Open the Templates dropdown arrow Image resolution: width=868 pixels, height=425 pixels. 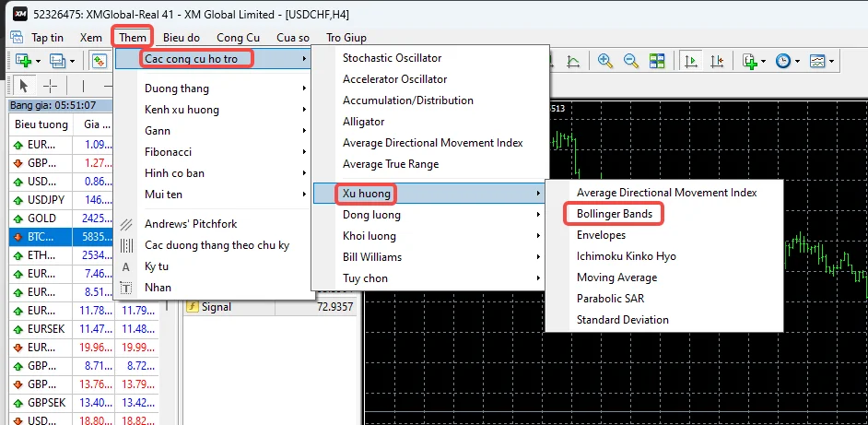click(x=831, y=61)
